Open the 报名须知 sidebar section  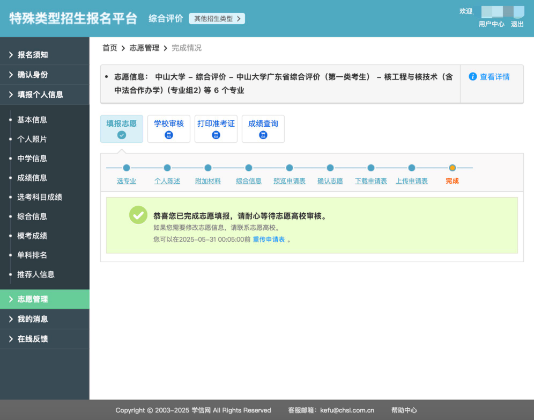point(44,55)
